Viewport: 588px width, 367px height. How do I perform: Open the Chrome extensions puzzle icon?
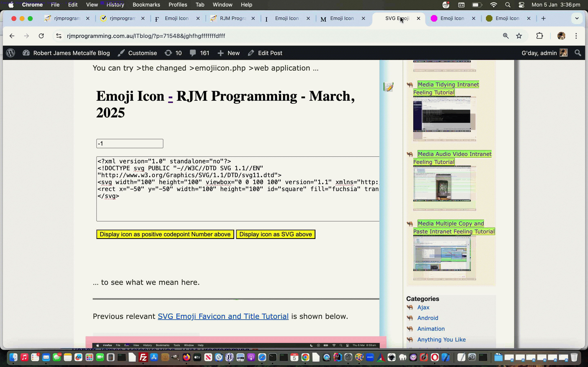pyautogui.click(x=539, y=36)
